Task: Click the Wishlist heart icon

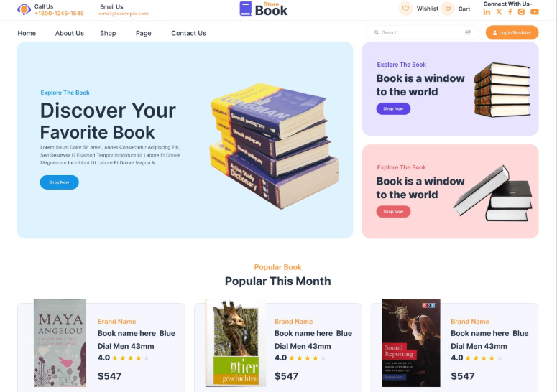Action: [x=405, y=9]
